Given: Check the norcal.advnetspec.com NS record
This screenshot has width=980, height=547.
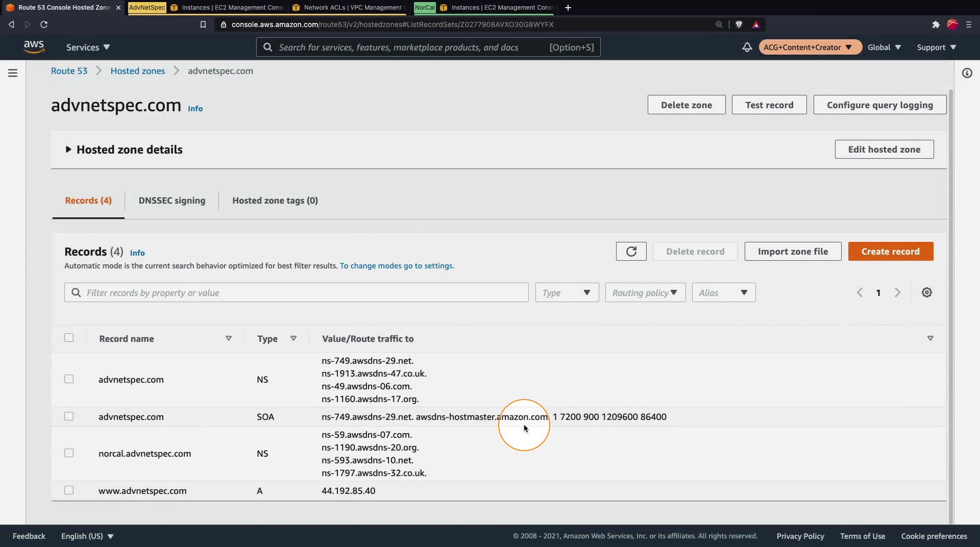Looking at the screenshot, I should tap(69, 453).
